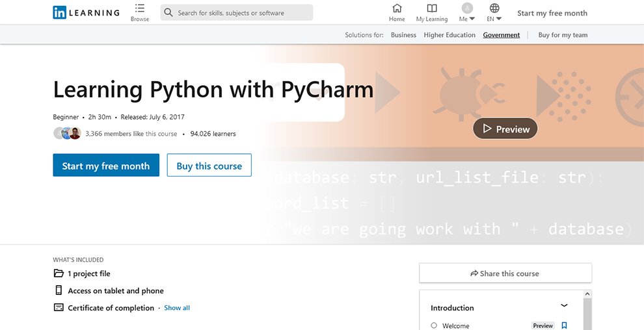
Task: Click Access on tablet and phone text
Action: (116, 290)
